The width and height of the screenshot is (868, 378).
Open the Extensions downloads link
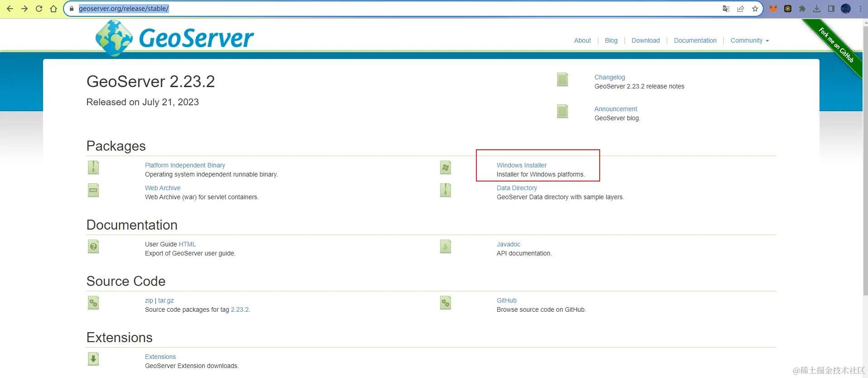click(160, 357)
